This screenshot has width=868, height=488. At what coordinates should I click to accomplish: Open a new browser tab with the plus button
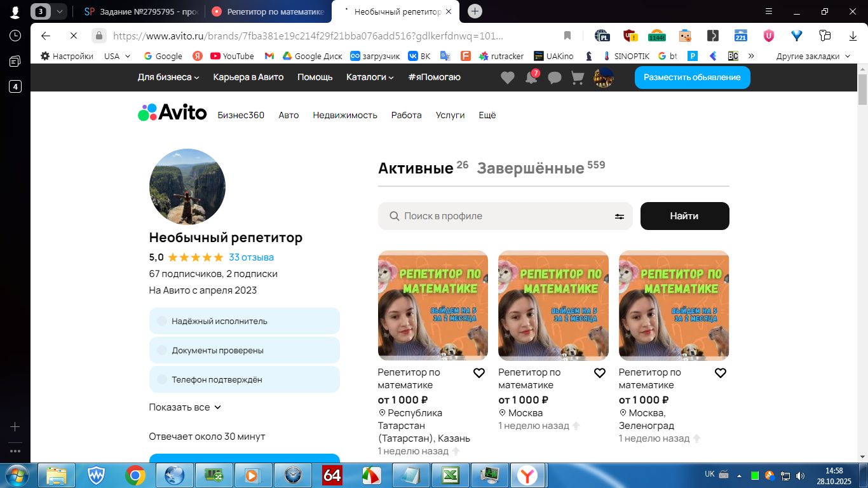(475, 11)
